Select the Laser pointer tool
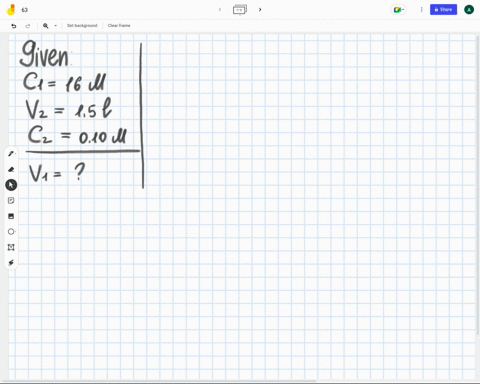The height and width of the screenshot is (384, 480). (x=11, y=263)
